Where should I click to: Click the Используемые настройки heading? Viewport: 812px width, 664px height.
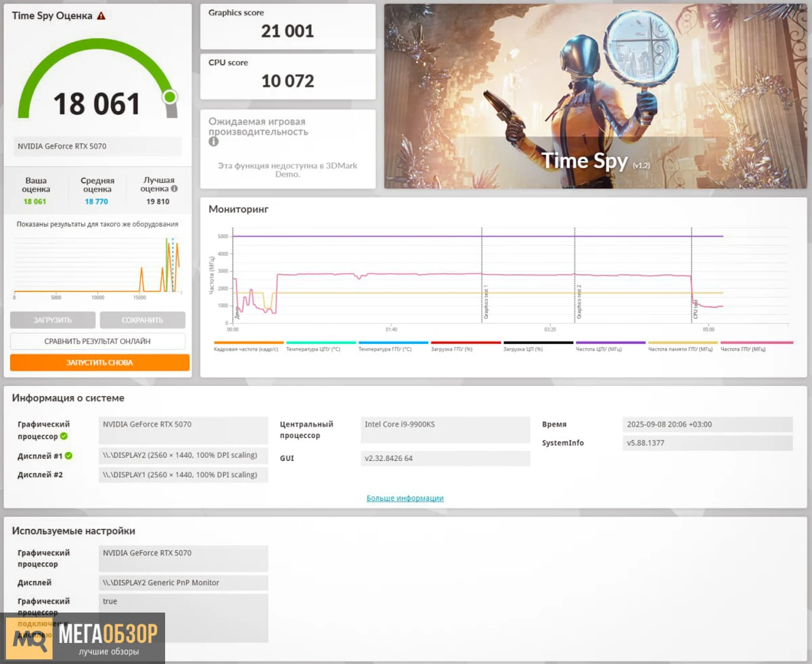(73, 531)
